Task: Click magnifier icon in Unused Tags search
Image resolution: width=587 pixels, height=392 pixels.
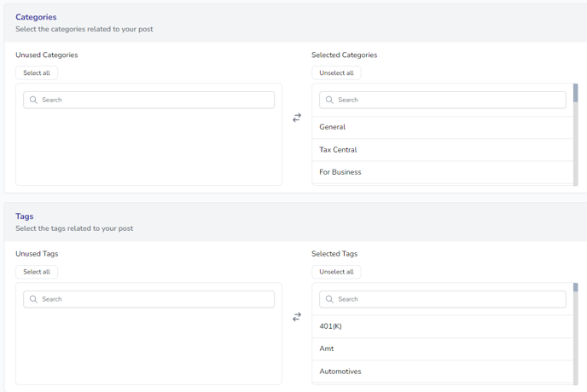Action: [x=33, y=299]
